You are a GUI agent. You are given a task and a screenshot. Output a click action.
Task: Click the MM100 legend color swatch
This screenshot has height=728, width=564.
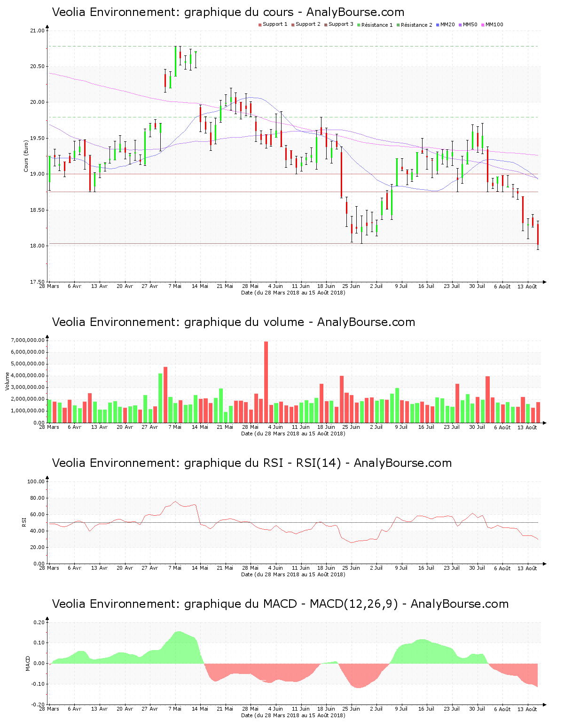pyautogui.click(x=483, y=25)
